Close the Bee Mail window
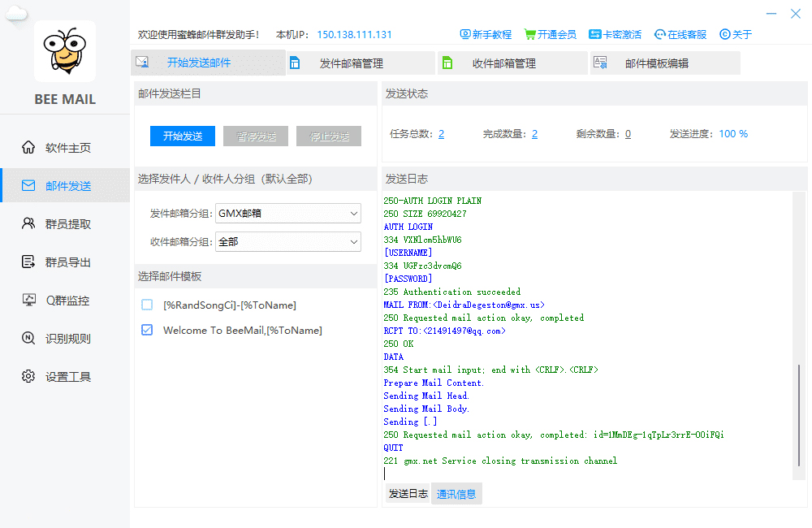 pyautogui.click(x=796, y=14)
